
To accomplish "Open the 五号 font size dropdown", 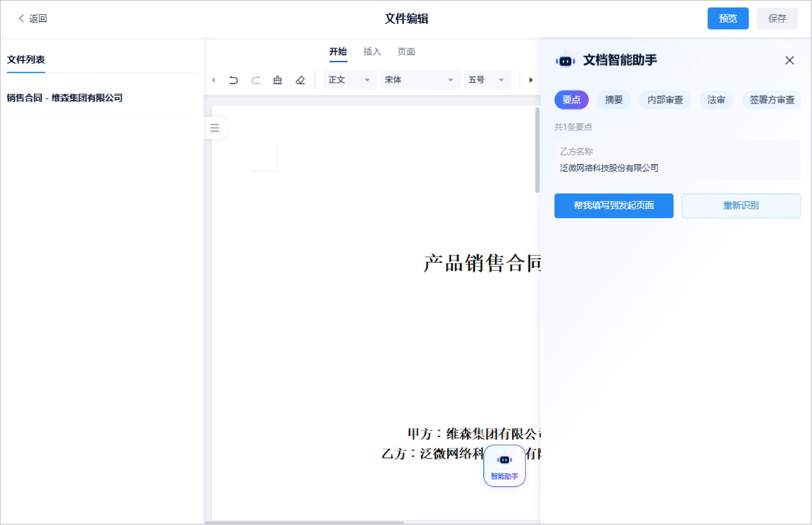I will (x=486, y=80).
